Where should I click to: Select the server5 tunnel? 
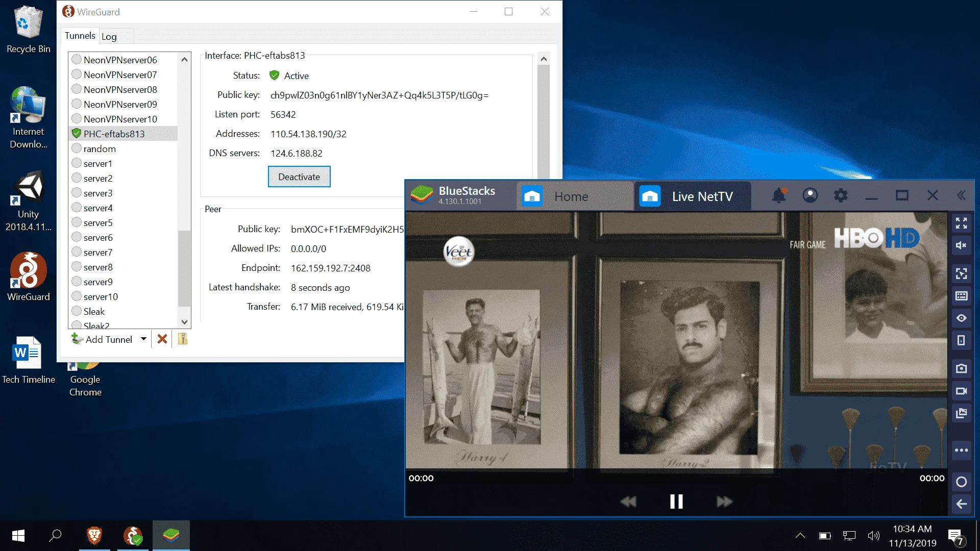tap(123, 223)
